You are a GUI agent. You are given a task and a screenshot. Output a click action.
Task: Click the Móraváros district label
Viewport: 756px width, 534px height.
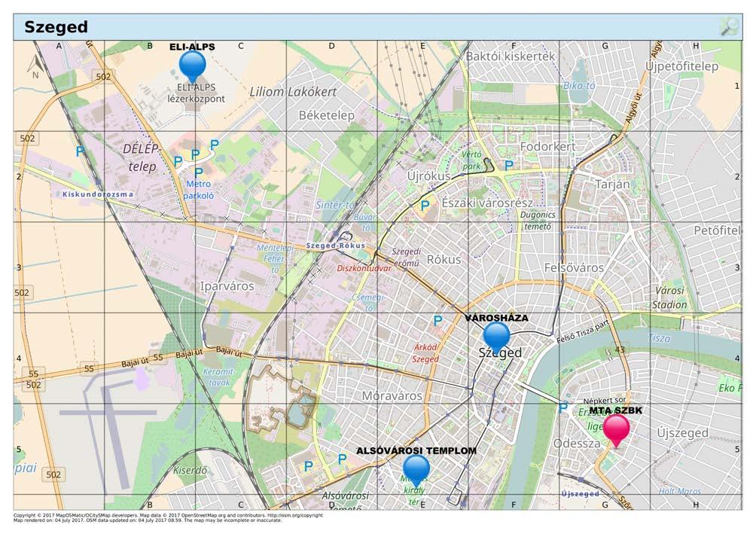(392, 396)
